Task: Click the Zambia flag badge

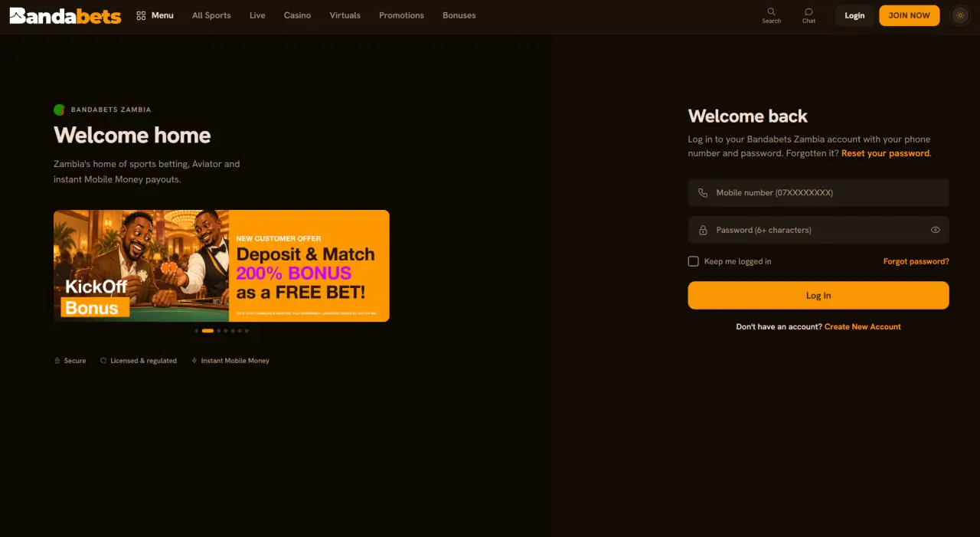Action: (x=59, y=110)
